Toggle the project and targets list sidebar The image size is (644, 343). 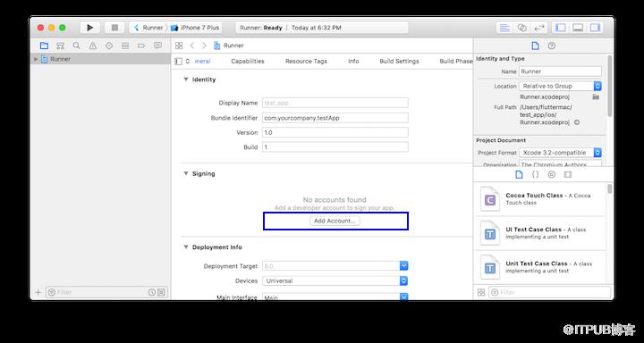(178, 61)
